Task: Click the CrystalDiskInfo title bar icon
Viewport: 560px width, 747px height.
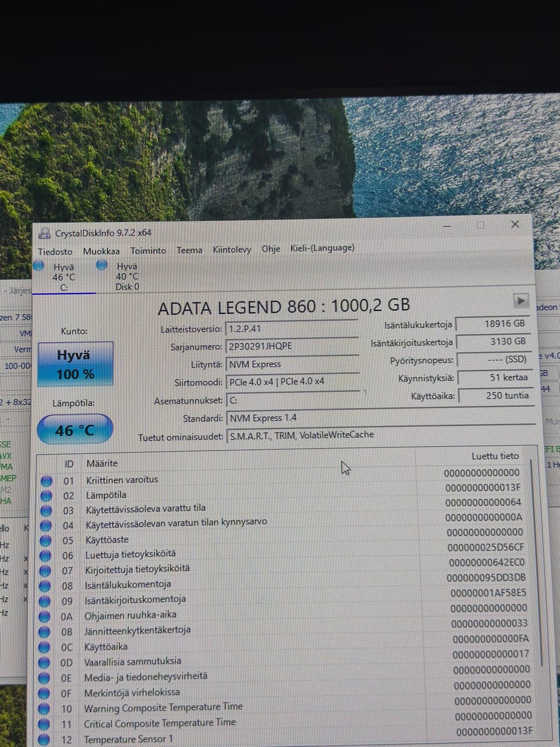Action: (x=44, y=233)
